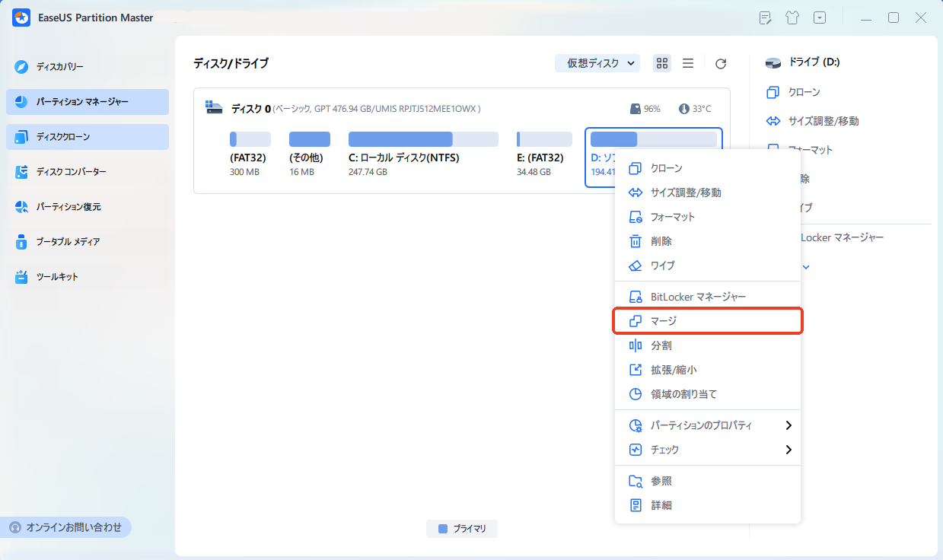Screen dimensions: 943x560
Task: Expand パーティションのプロパティ submenu arrow
Action: (x=788, y=425)
